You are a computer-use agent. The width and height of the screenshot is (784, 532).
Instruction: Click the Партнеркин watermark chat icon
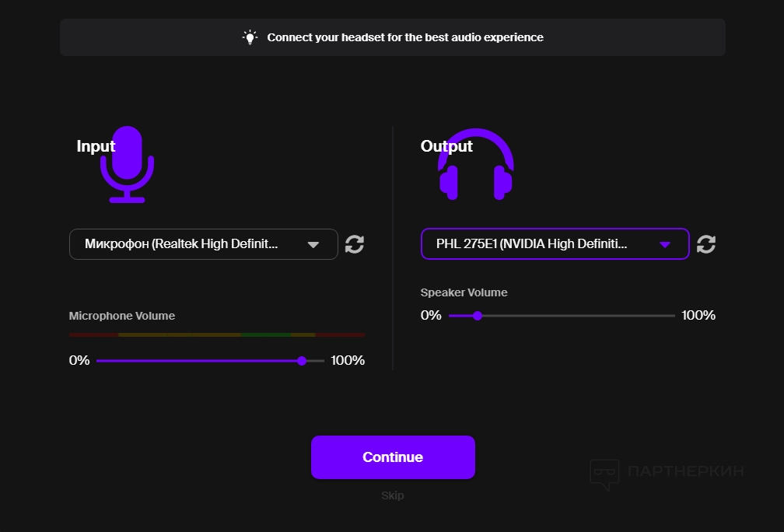(604, 474)
